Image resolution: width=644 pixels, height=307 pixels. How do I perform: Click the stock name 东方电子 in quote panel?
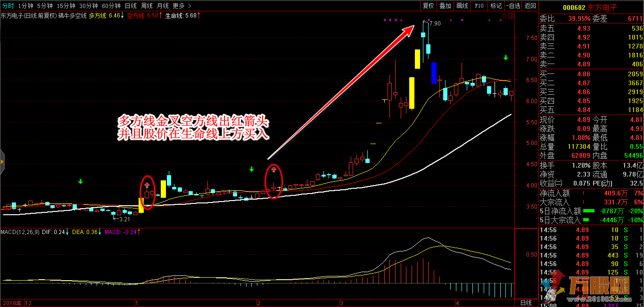[602, 8]
